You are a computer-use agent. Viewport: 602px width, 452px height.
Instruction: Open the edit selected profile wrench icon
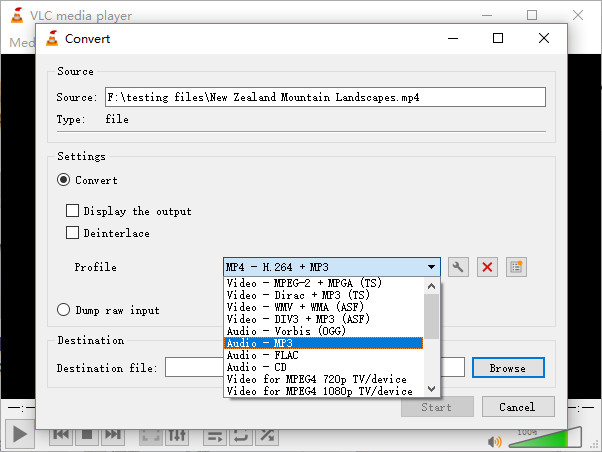coord(458,267)
